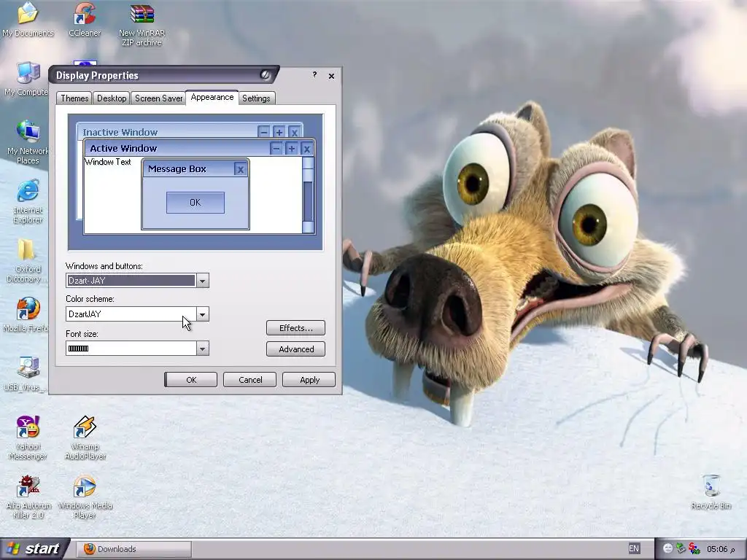The height and width of the screenshot is (560, 747).
Task: Click the Apply button
Action: [x=309, y=379]
